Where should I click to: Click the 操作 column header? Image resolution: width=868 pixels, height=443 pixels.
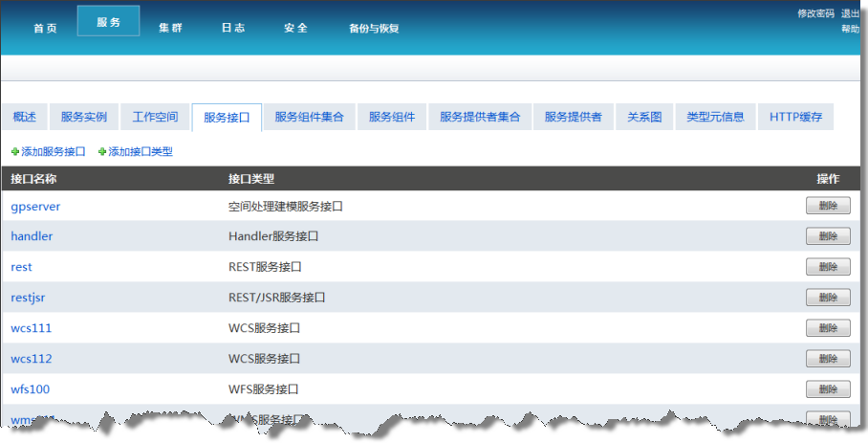[x=828, y=179]
